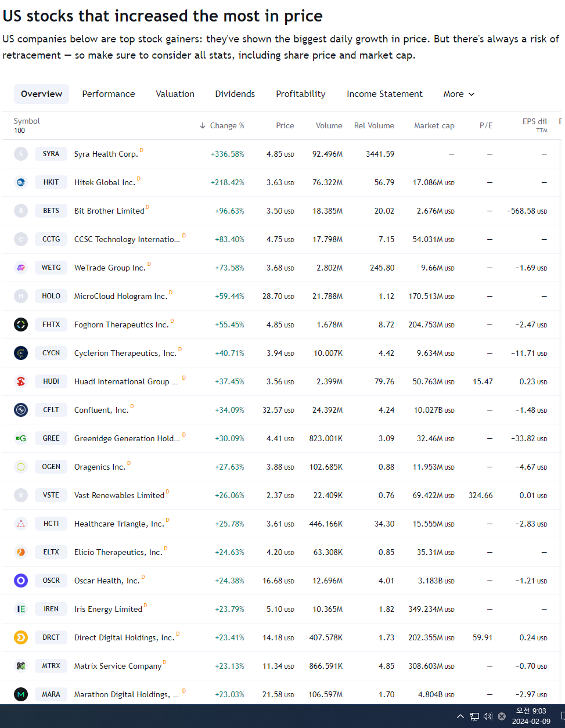
Task: Open the HKIT ticker link
Action: point(51,182)
